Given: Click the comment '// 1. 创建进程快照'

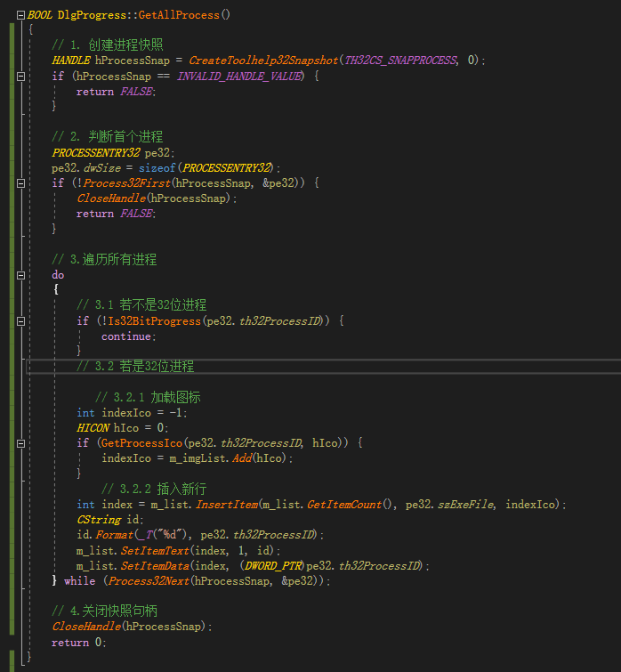Looking at the screenshot, I should (107, 45).
